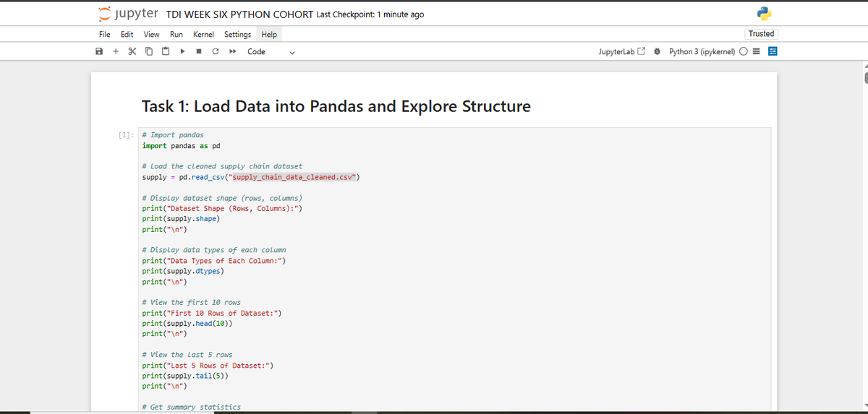Click the kernel status circle indicator
Image resolution: width=868 pixels, height=414 pixels.
coord(745,52)
